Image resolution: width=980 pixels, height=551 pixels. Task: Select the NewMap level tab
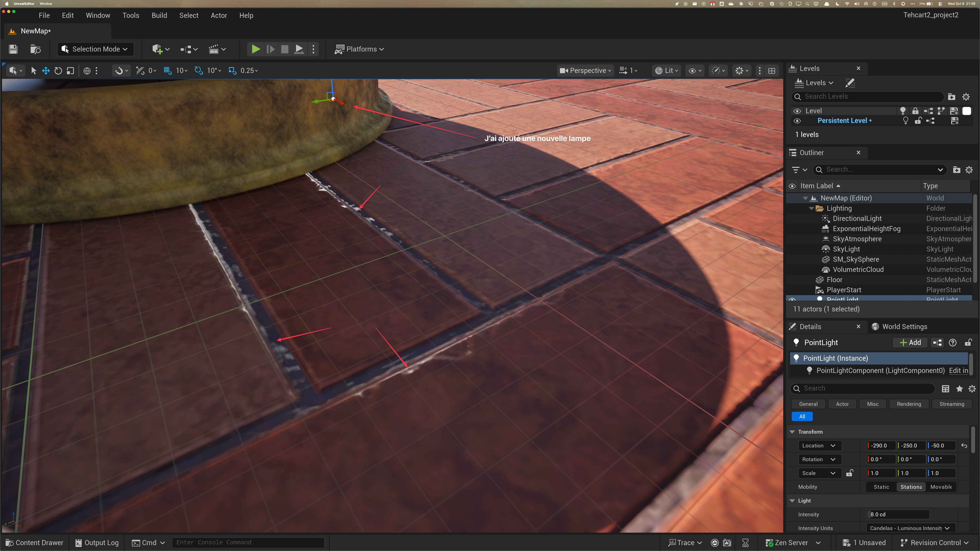point(58,31)
